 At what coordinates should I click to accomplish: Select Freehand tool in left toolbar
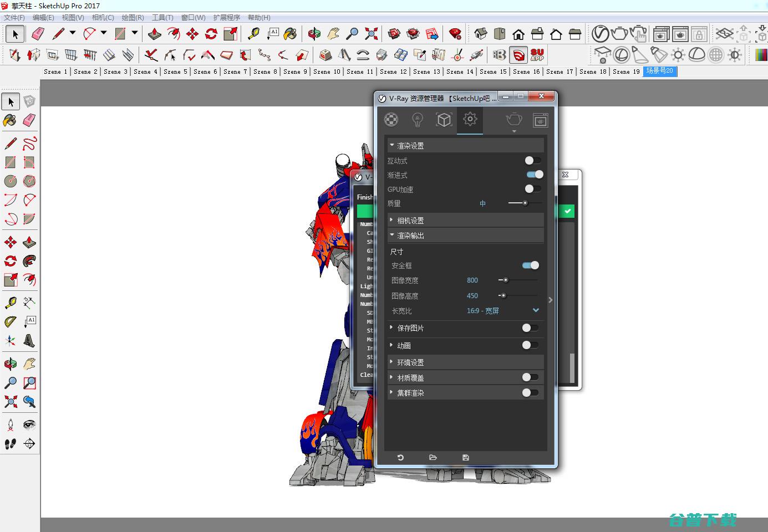click(x=29, y=144)
